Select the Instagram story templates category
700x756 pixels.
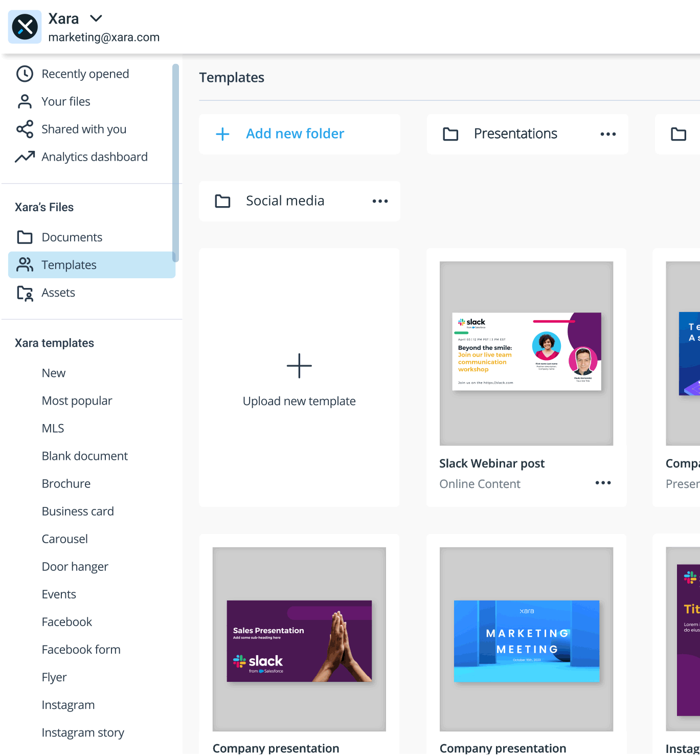(x=83, y=732)
